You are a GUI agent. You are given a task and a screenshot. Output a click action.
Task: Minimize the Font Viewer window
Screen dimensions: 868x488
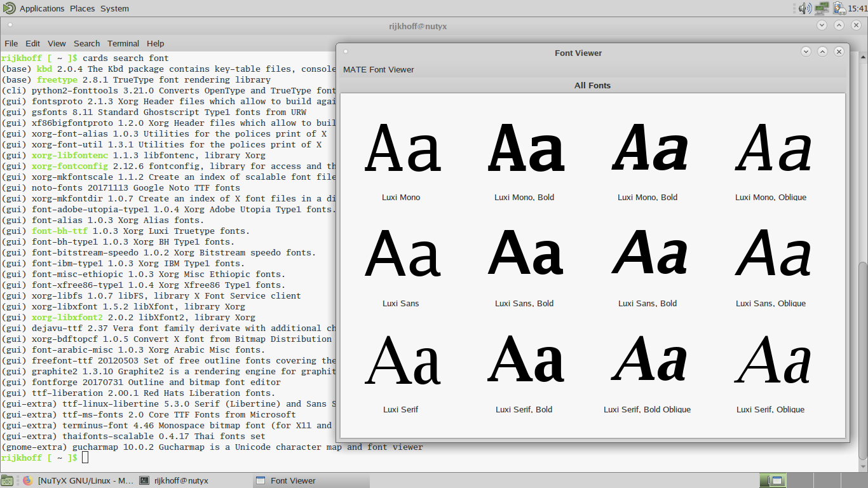(806, 52)
